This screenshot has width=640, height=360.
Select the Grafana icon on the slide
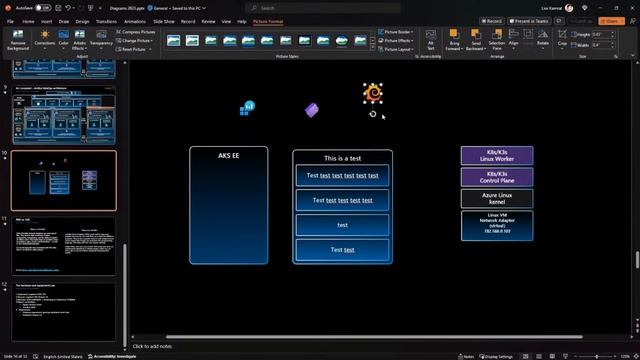373,93
